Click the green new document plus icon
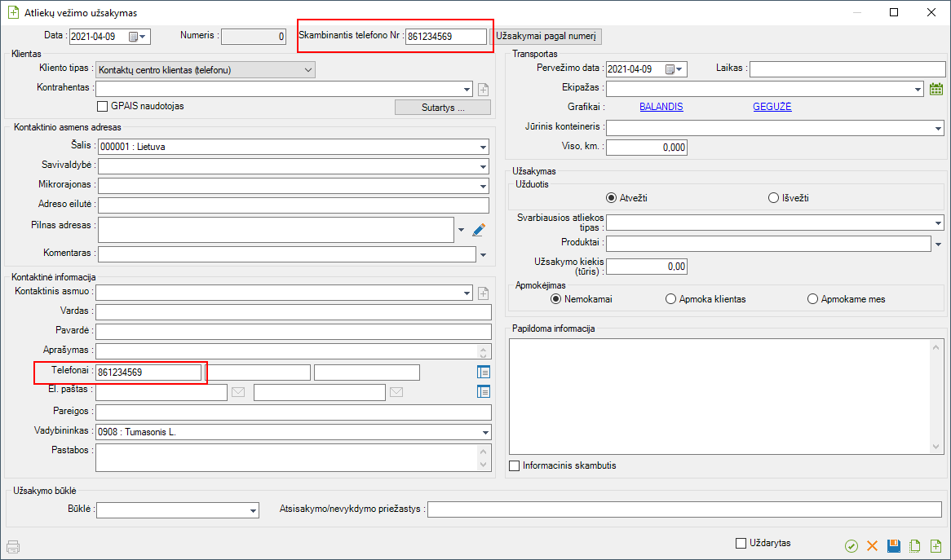The width and height of the screenshot is (951, 560). point(936,546)
